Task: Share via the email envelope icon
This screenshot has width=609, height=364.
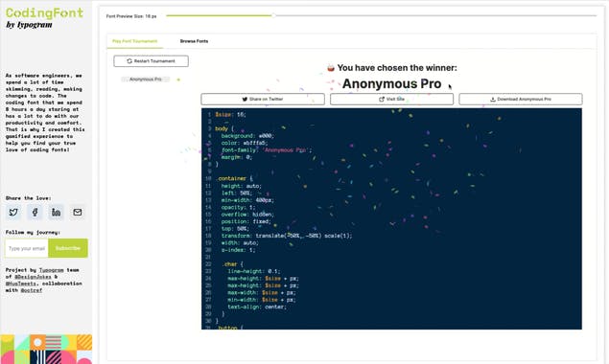Action: coord(78,213)
